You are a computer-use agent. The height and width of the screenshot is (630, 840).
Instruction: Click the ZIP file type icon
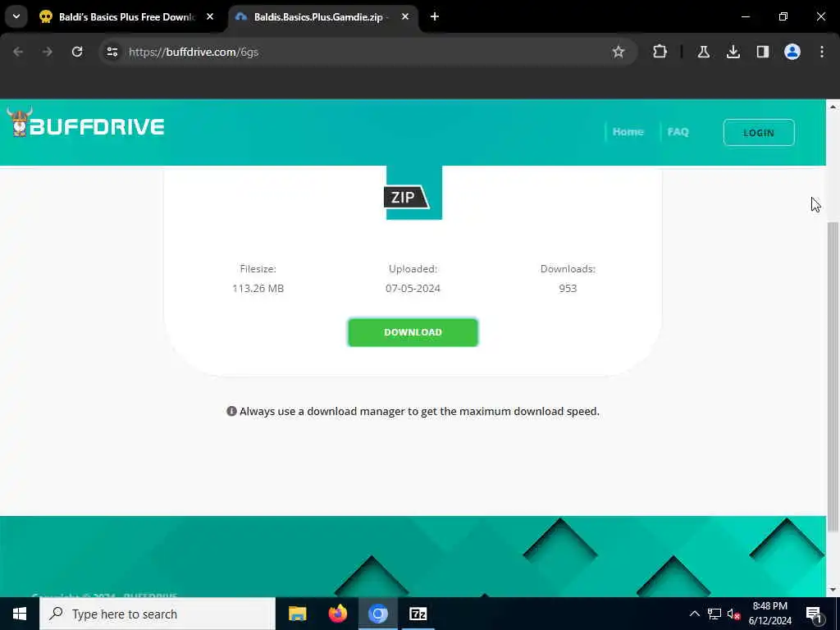413,193
